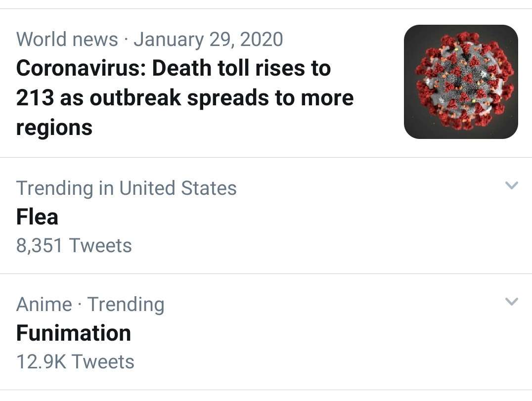Screen dimensions: 532x401
Task: Tap 'Trending' next to Anime
Action: point(126,304)
